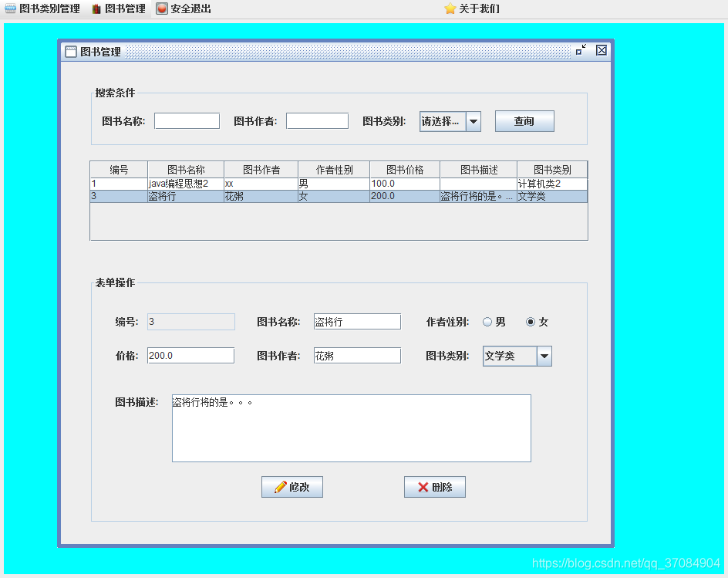Click the 图书名称 column header
Image resolution: width=728 pixels, height=578 pixels.
pos(186,170)
